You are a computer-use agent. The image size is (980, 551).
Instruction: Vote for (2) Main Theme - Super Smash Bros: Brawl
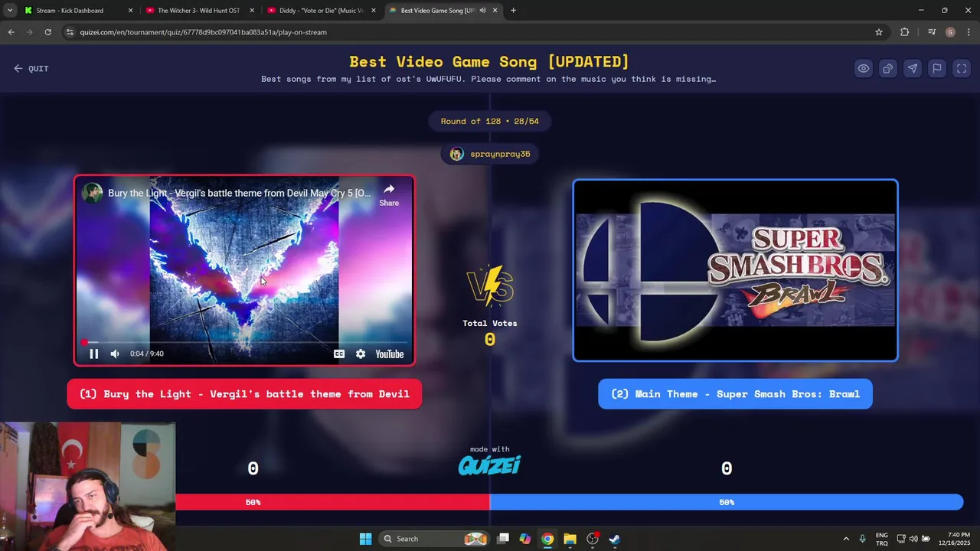click(735, 394)
